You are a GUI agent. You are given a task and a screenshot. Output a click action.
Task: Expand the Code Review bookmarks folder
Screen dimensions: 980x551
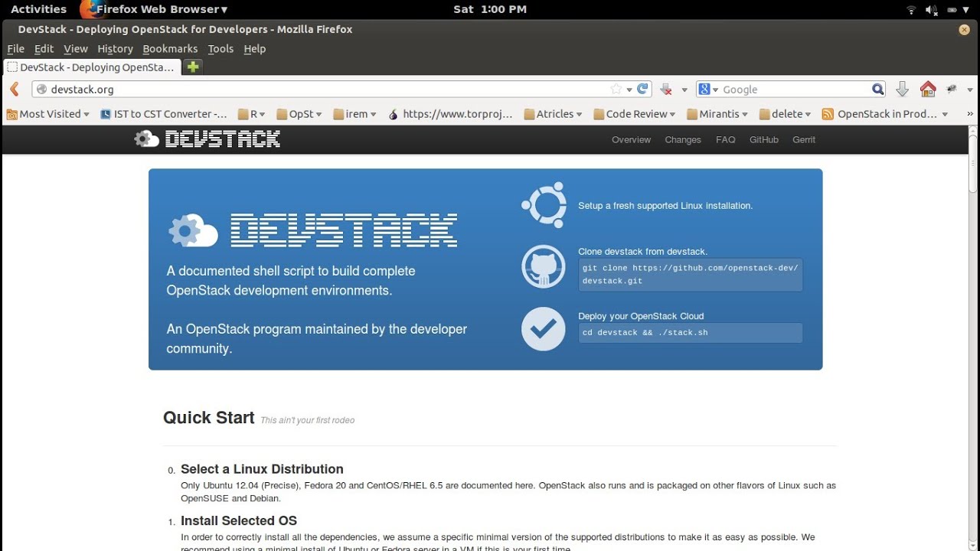(x=635, y=114)
